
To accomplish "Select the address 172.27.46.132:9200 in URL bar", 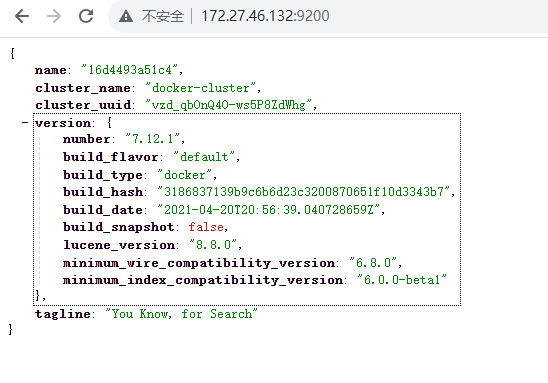I will [265, 16].
